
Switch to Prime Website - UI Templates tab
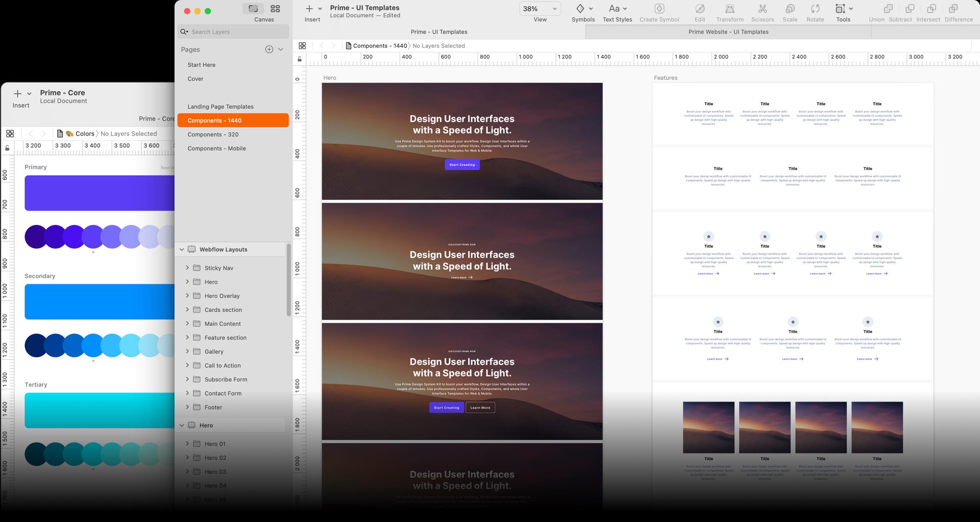pyautogui.click(x=728, y=32)
